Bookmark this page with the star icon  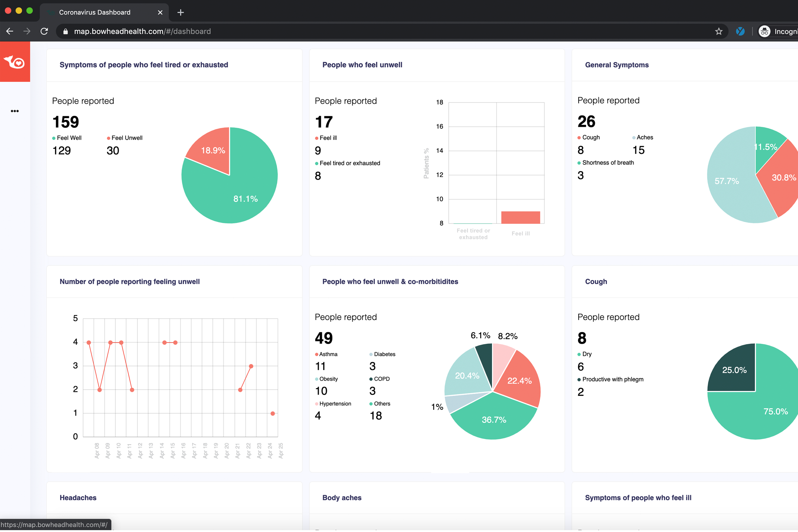(719, 32)
